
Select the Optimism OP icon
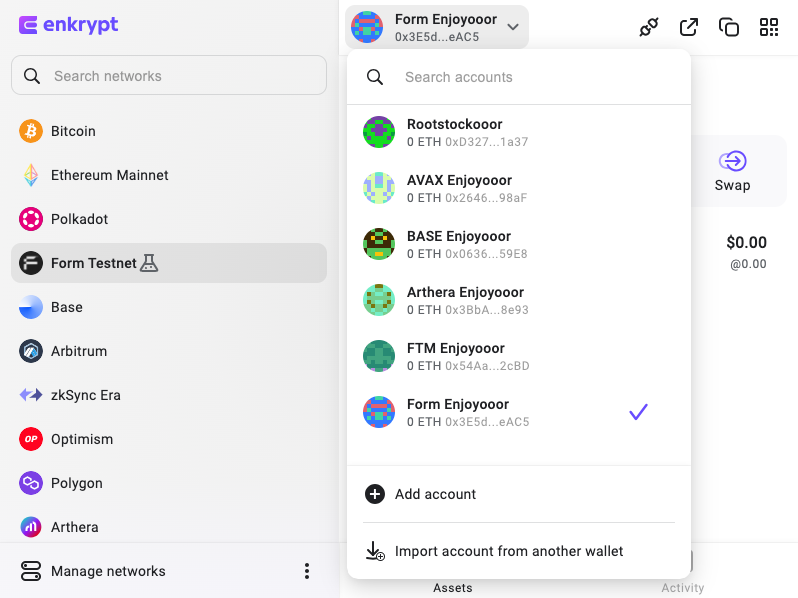pos(31,439)
